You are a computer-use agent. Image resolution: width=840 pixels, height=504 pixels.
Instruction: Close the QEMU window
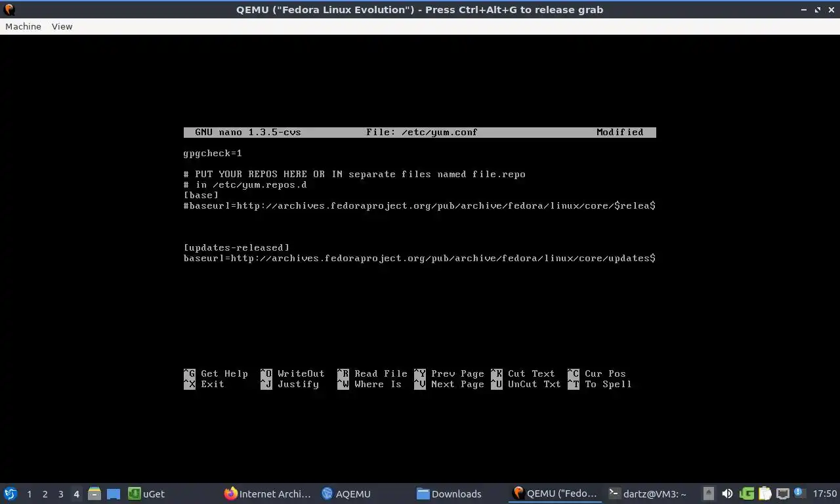tap(831, 10)
